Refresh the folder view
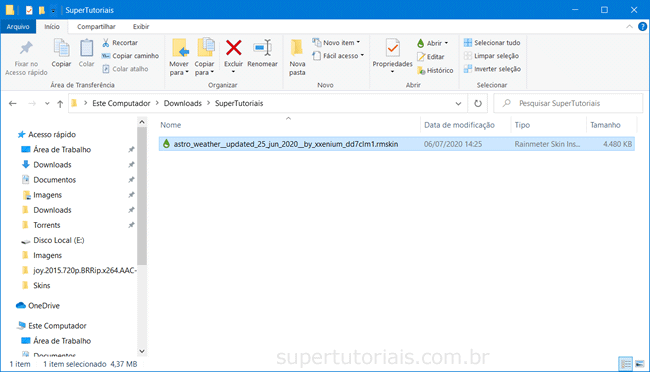 (x=478, y=104)
